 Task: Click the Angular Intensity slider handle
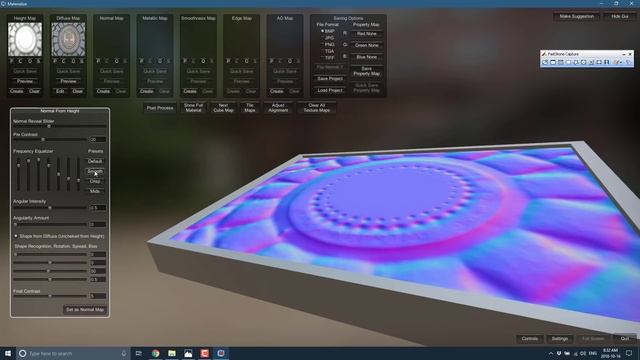click(50, 208)
